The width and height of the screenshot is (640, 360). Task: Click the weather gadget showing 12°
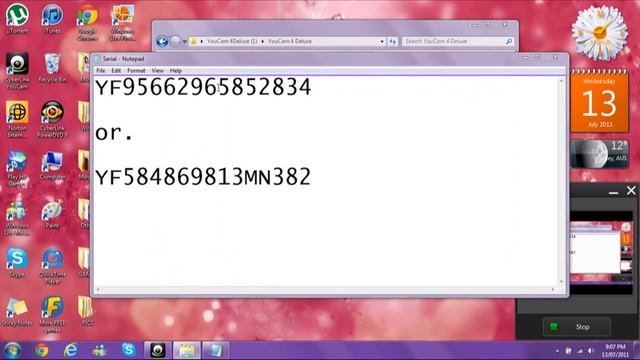click(599, 154)
